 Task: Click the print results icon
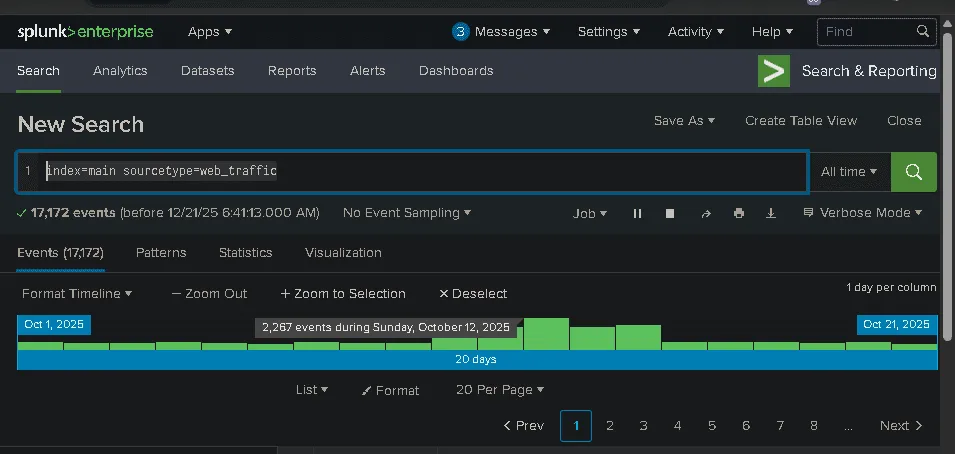[738, 213]
